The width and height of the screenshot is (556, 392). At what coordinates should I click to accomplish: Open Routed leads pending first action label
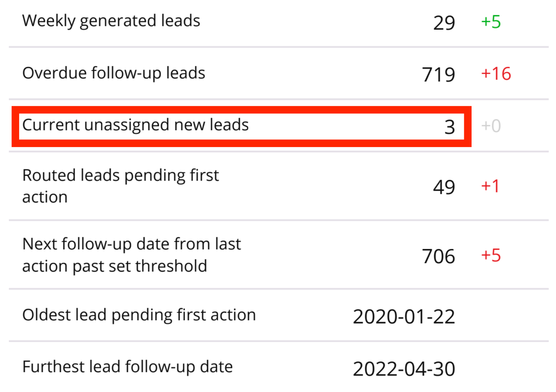121,186
